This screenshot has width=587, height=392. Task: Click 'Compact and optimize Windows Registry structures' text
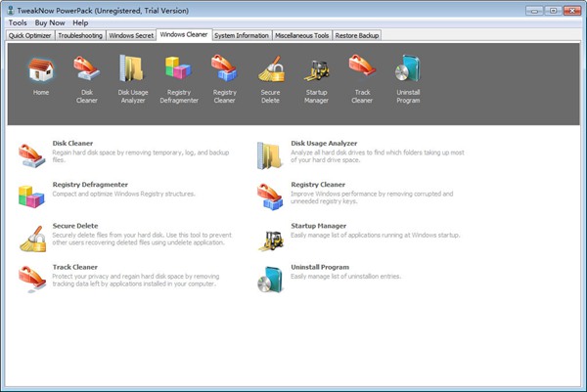click(x=123, y=194)
